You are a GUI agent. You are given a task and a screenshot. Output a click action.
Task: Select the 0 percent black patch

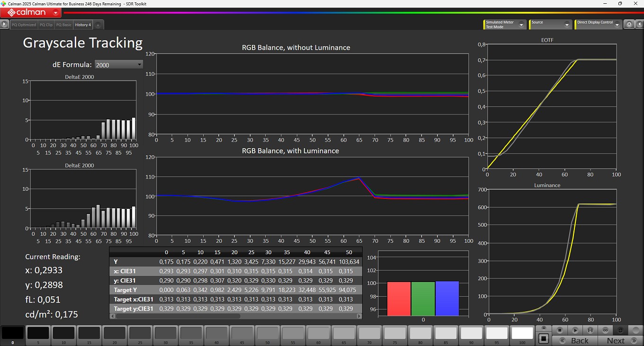pyautogui.click(x=13, y=334)
